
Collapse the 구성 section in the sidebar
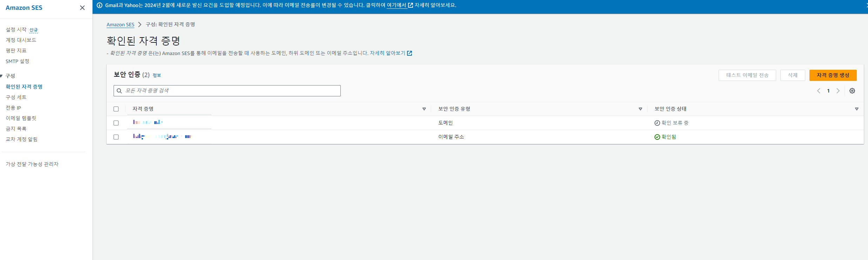[x=1, y=76]
